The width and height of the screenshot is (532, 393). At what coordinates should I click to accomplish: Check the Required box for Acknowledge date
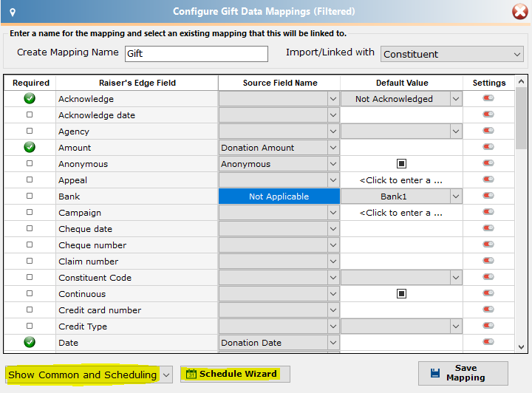click(30, 115)
